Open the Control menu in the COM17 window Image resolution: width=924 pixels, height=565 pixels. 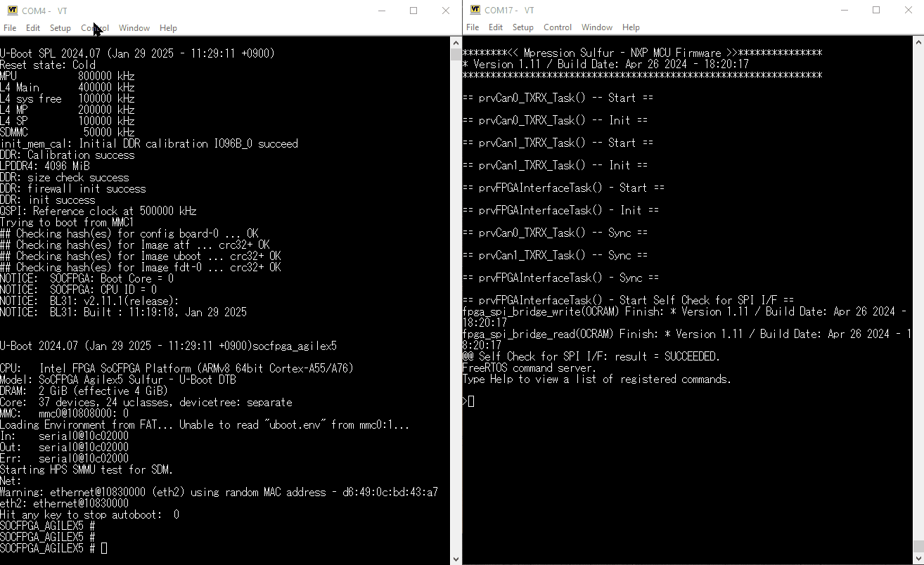click(x=558, y=27)
